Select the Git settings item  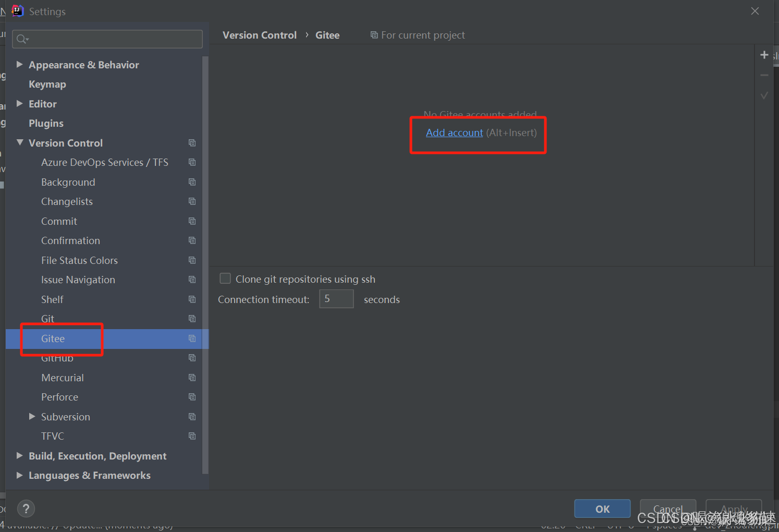point(47,319)
